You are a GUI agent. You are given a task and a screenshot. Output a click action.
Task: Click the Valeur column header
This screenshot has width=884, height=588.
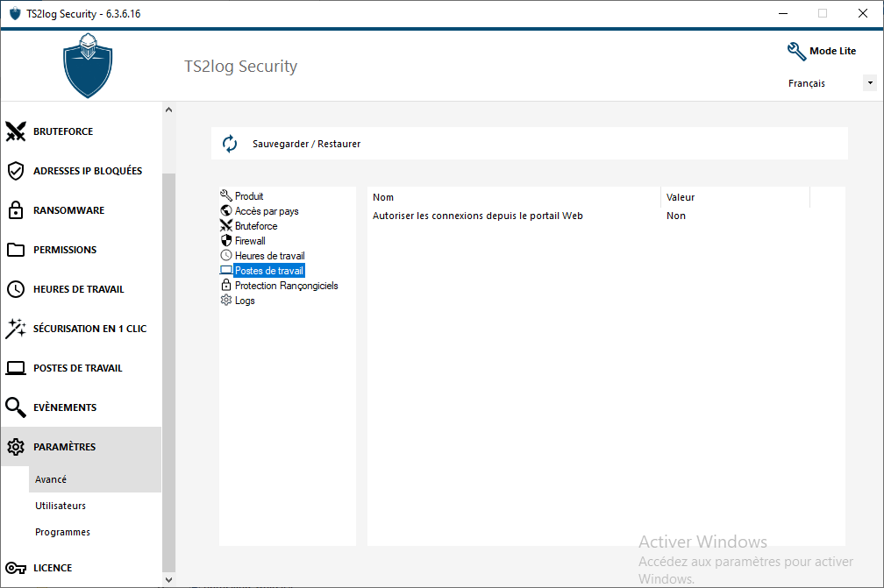coord(735,197)
